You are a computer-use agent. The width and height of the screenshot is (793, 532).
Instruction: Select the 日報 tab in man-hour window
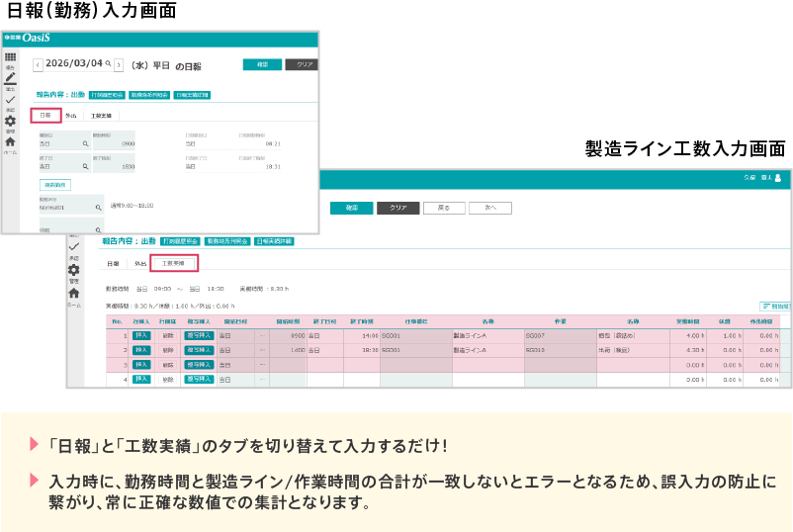[113, 263]
